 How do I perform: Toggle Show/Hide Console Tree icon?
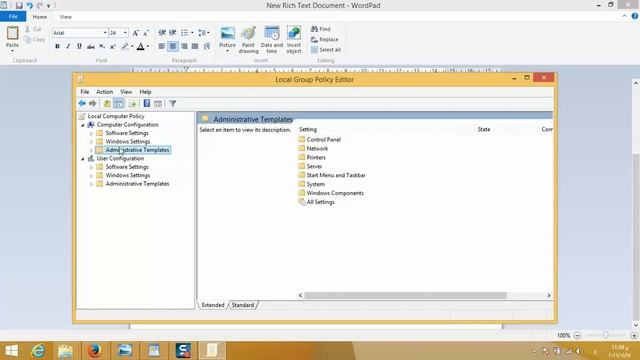tap(119, 104)
